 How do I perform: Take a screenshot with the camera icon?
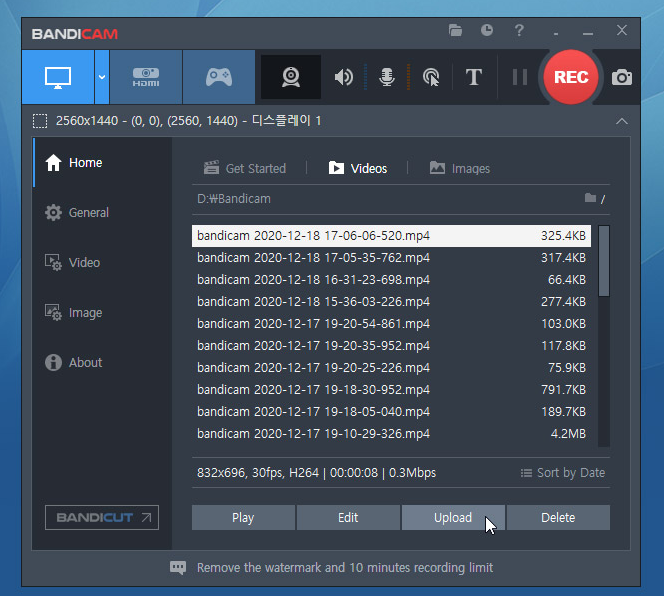pyautogui.click(x=622, y=77)
